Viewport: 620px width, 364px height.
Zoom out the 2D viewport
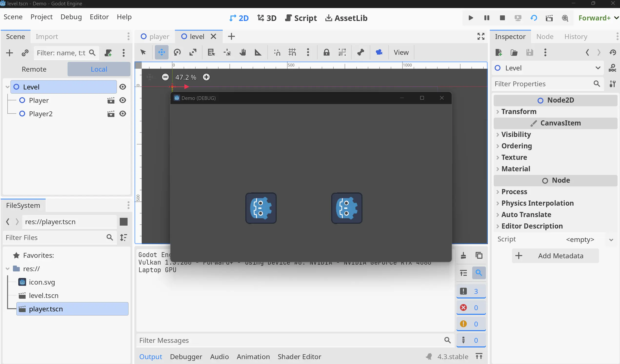click(x=165, y=77)
